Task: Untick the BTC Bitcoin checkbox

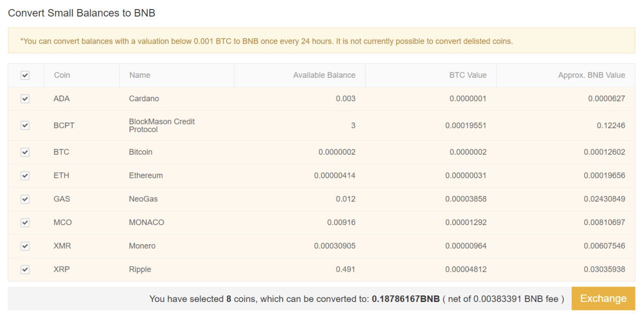Action: (x=25, y=152)
